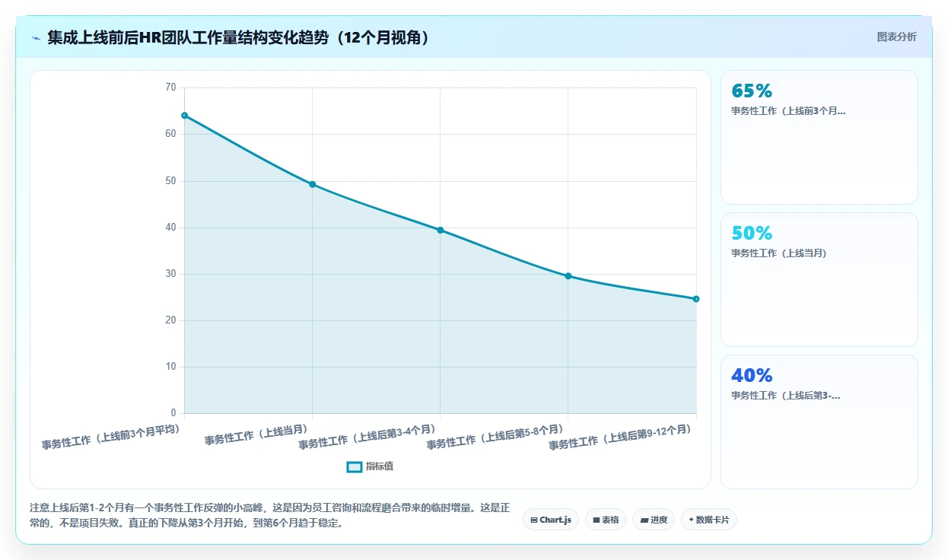Image resolution: width=948 pixels, height=560 pixels.
Task: Select the 40% data card
Action: click(819, 422)
